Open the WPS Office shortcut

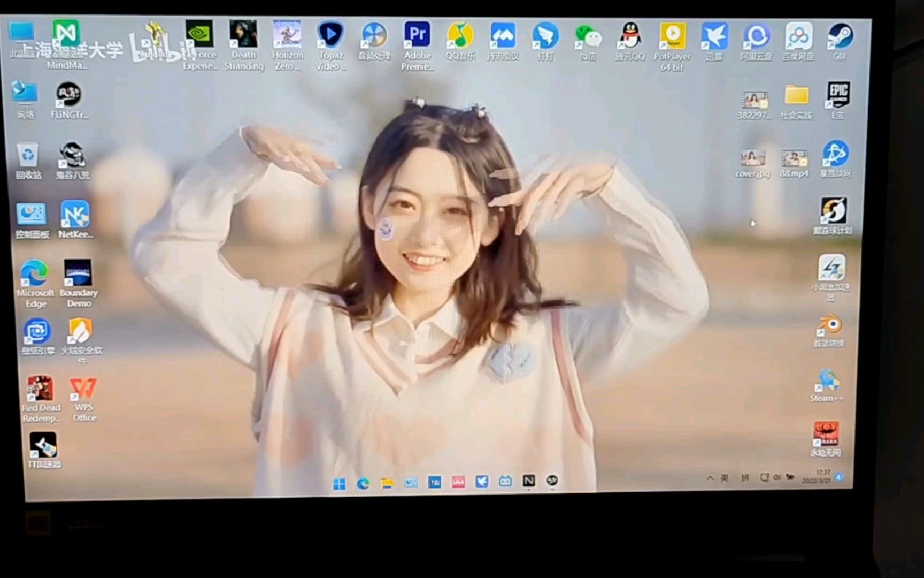point(84,399)
